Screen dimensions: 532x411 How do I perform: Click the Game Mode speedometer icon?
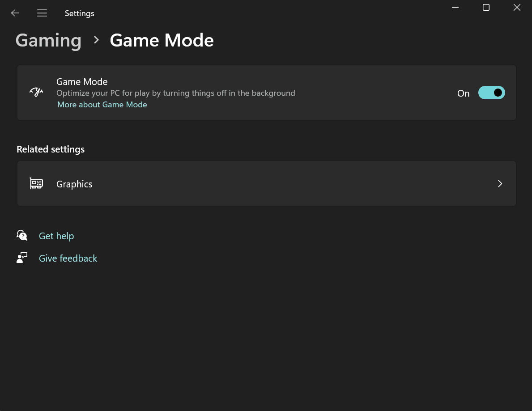pos(36,91)
